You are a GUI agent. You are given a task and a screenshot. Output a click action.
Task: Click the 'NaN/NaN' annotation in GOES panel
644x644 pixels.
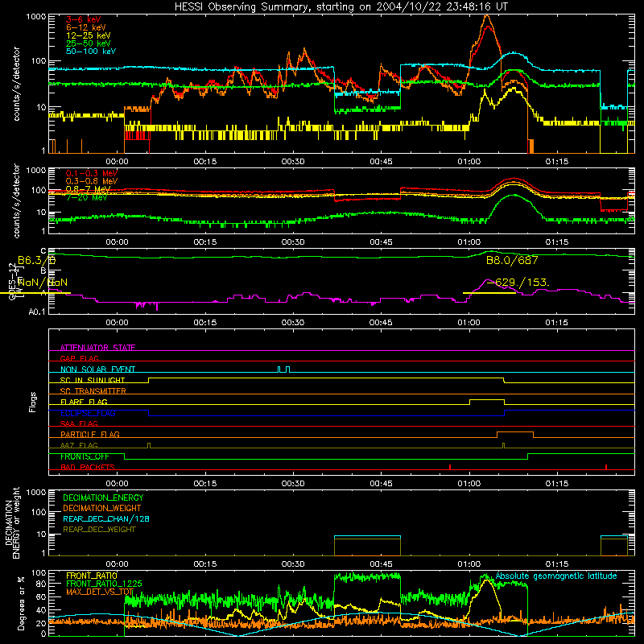(x=43, y=283)
